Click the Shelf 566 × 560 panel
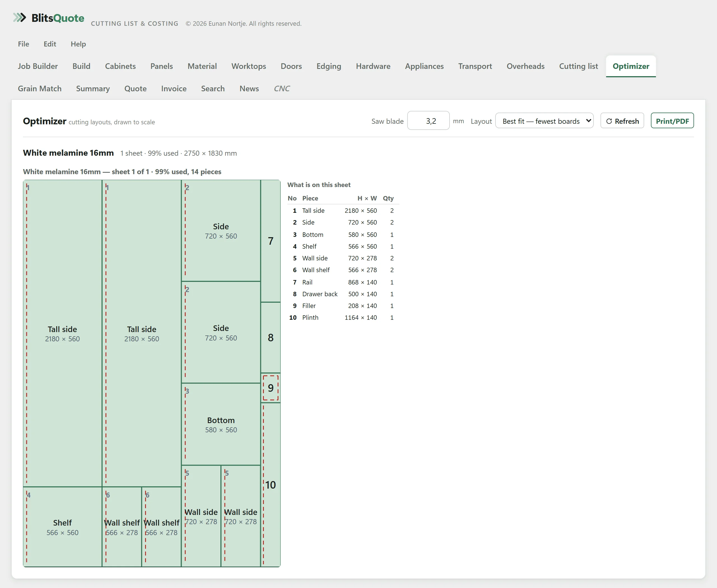The height and width of the screenshot is (588, 717). click(62, 527)
